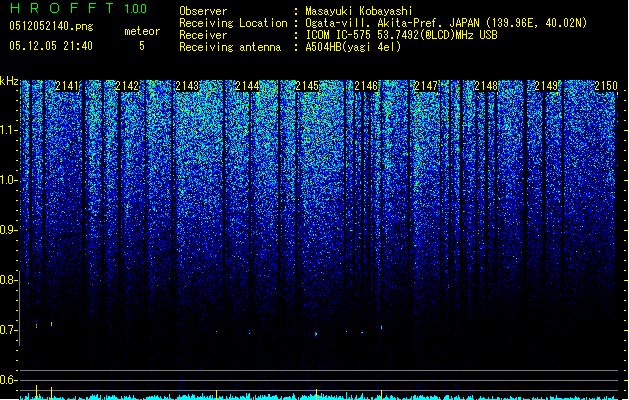The width and height of the screenshot is (629, 400).
Task: Click the 0.9 frequency axis label
Action: coord(8,230)
